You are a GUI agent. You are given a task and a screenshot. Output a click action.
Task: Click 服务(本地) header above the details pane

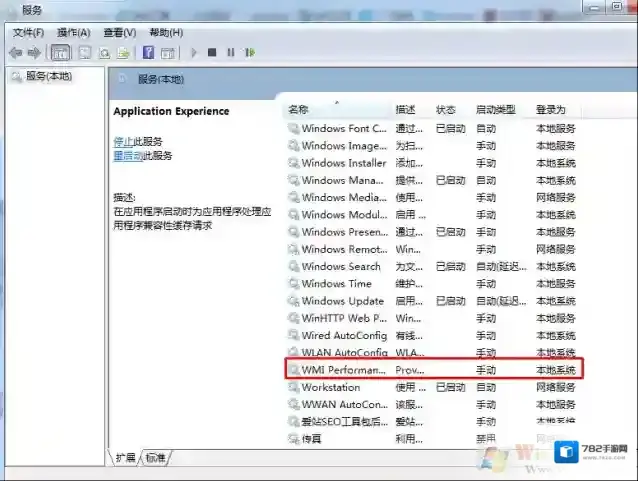(161, 79)
